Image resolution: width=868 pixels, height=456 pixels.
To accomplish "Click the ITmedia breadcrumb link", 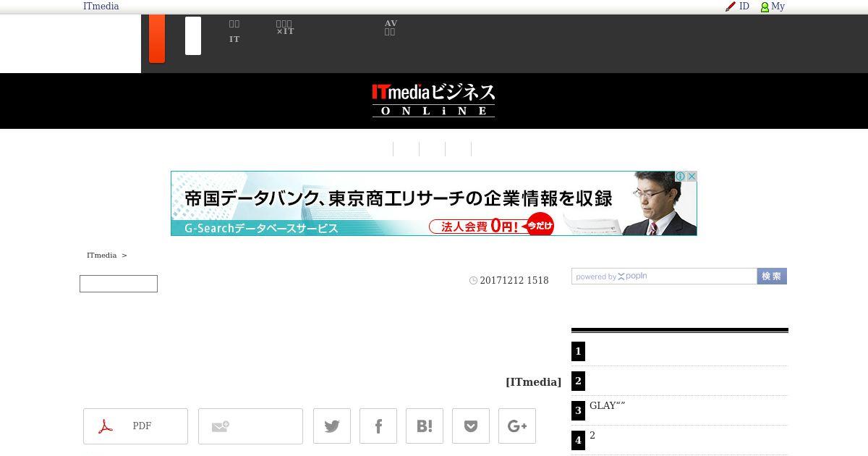I will pos(101,256).
